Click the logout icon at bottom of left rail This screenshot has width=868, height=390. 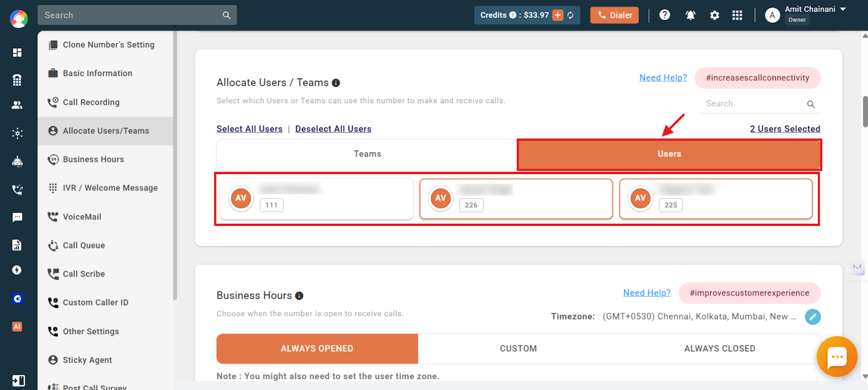(18, 381)
